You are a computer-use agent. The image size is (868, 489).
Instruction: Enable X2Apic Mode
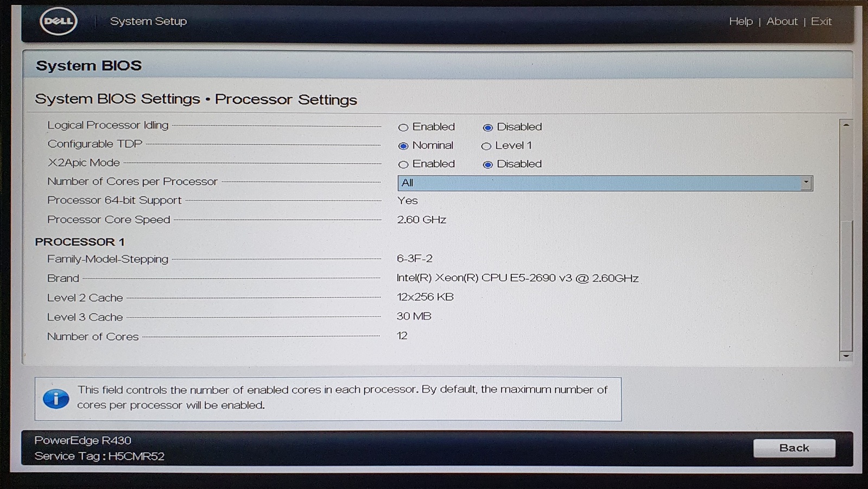coord(403,164)
